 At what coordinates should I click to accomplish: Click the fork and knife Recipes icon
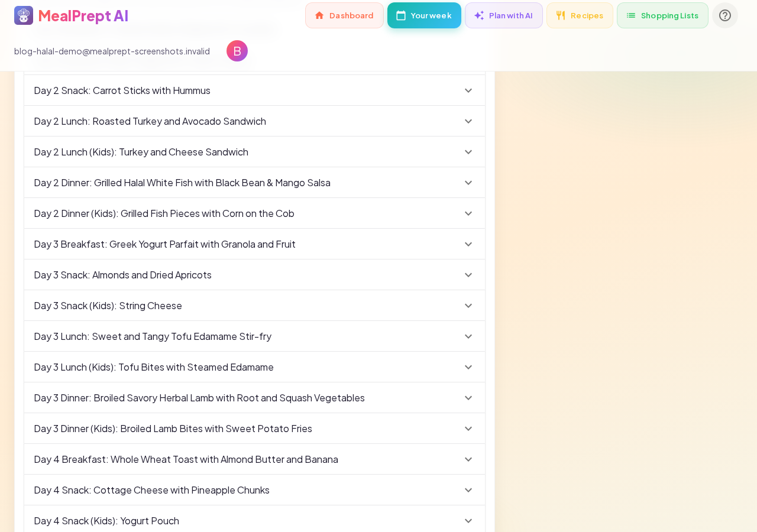point(561,15)
